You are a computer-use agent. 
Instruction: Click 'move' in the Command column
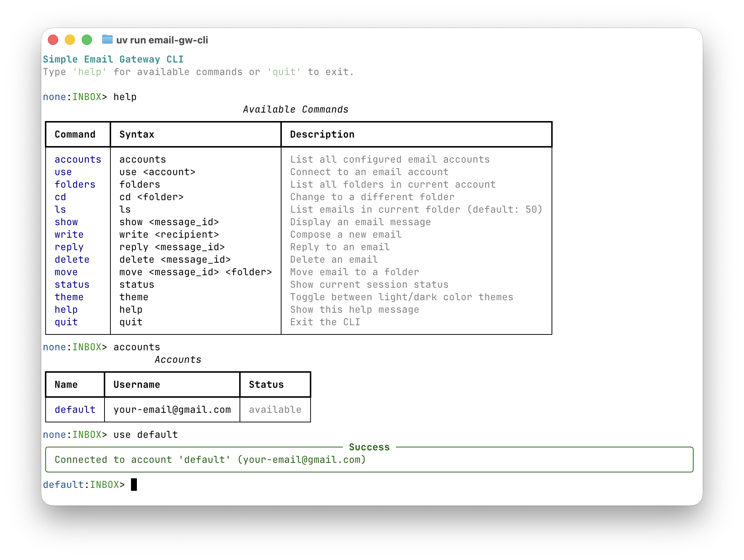coord(66,272)
